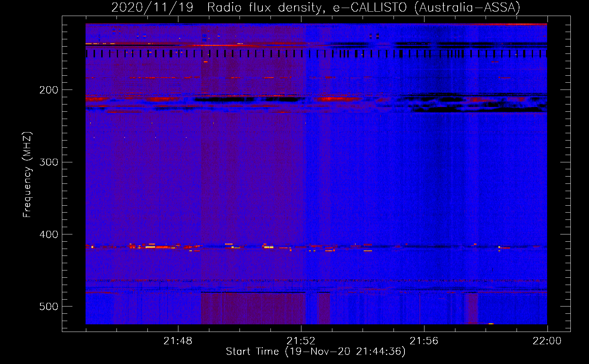Click the 200 frequency tick label
The image size is (589, 364).
48,90
